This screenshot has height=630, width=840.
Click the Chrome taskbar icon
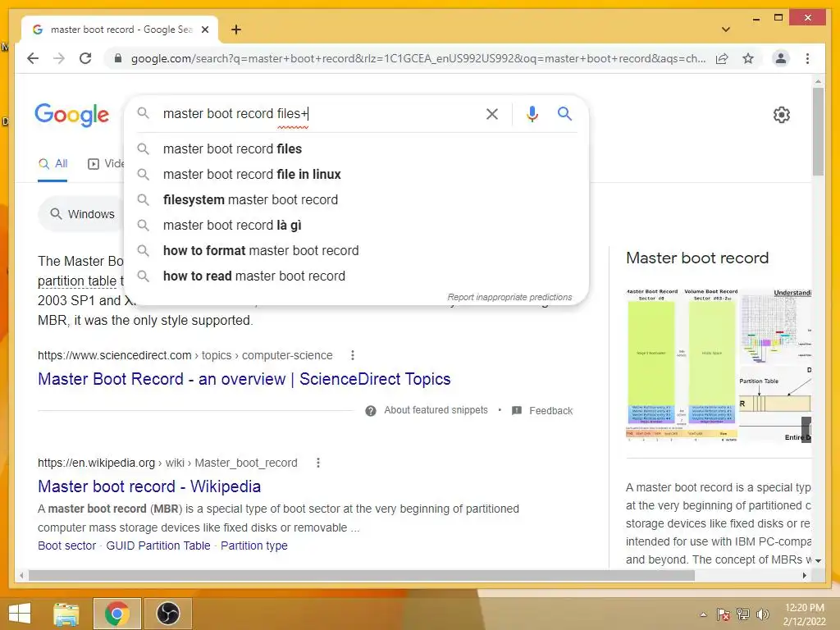[x=116, y=614]
